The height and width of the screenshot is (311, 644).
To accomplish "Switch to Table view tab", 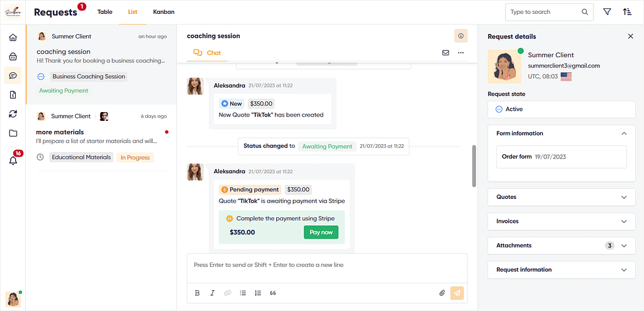I will 105,12.
